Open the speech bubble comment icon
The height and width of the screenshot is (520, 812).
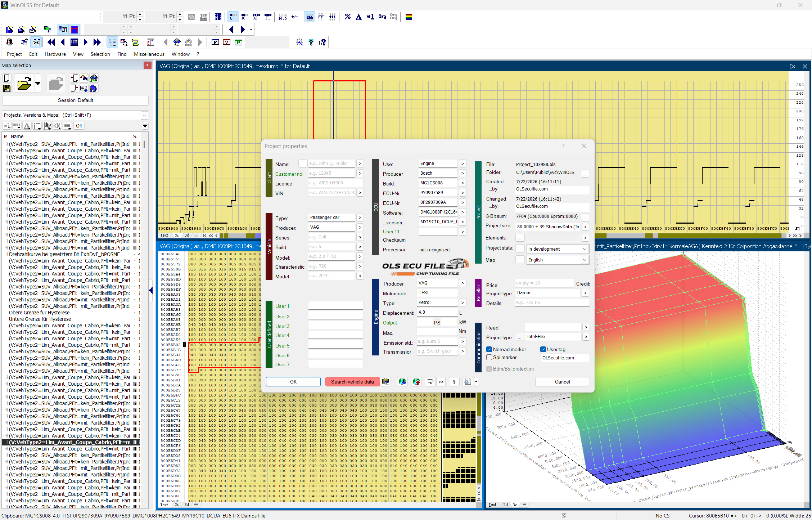430,382
